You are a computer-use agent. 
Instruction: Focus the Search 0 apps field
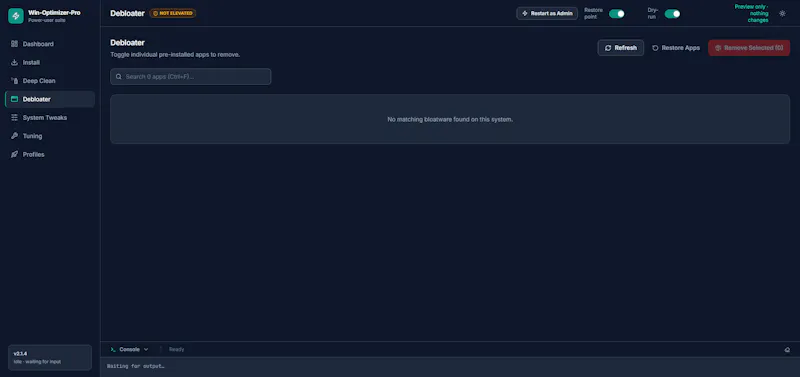click(x=190, y=77)
